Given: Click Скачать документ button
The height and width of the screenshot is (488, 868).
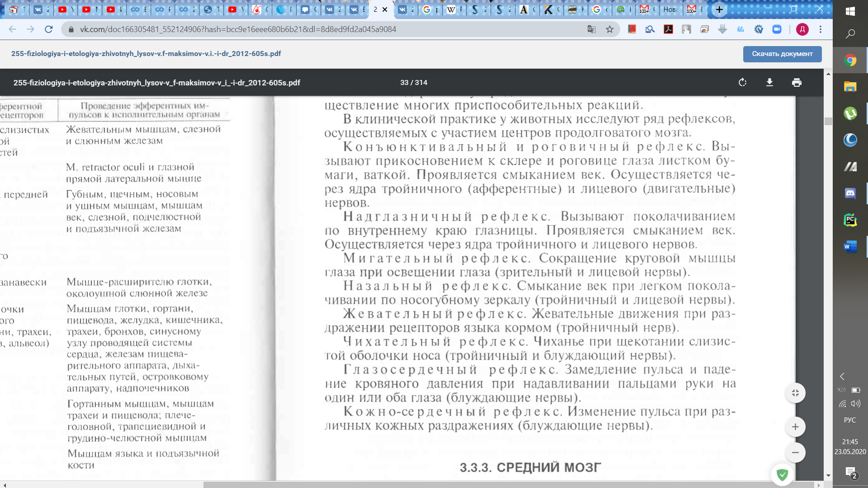Looking at the screenshot, I should [782, 54].
